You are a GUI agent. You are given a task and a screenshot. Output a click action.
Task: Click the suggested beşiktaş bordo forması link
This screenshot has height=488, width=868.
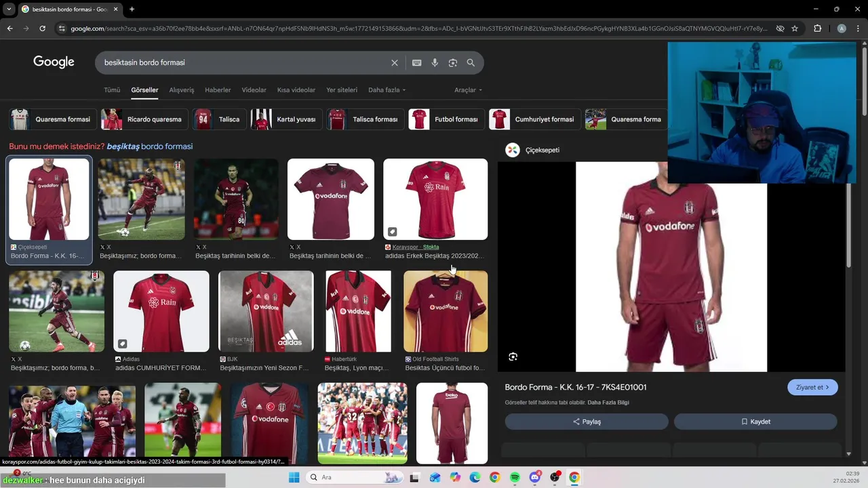[x=150, y=146]
